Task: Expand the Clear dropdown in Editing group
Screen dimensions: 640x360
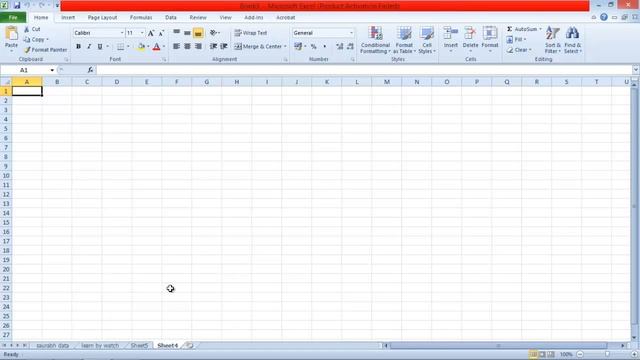Action: pyautogui.click(x=530, y=50)
